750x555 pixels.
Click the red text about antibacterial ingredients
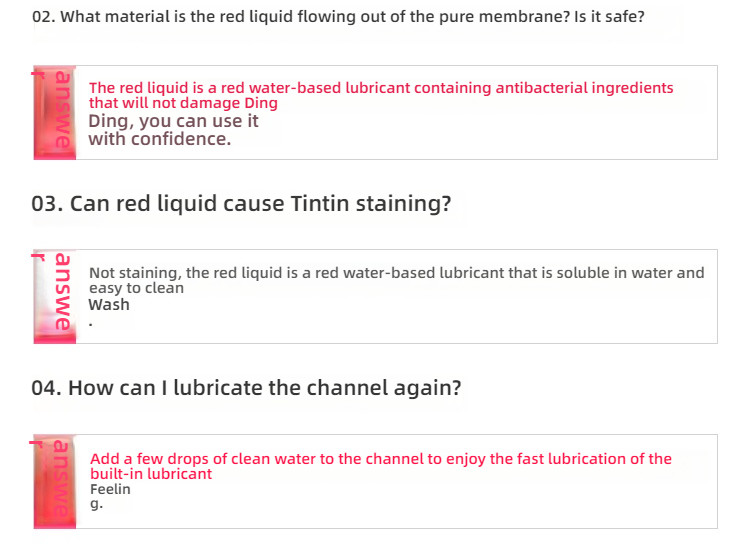pos(381,88)
